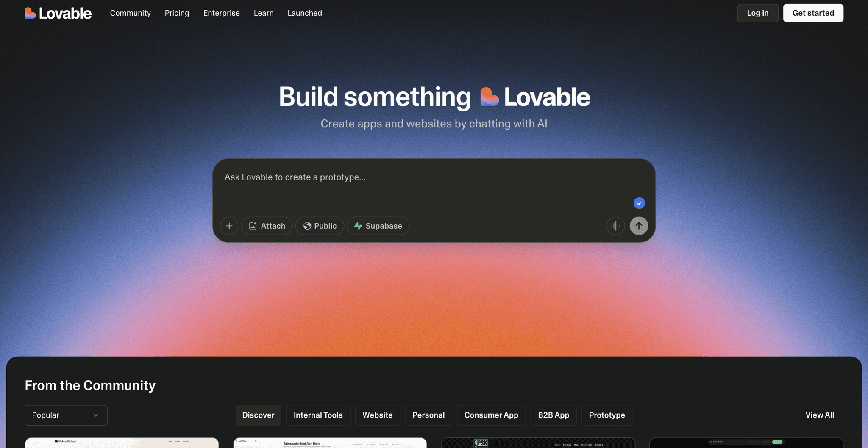Submit prompt with the up arrow button
The height and width of the screenshot is (448, 868).
coord(639,226)
